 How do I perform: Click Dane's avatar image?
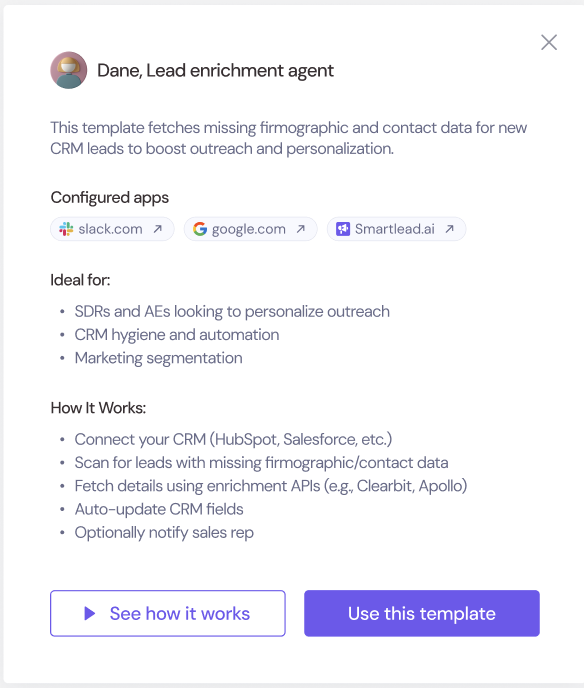click(68, 70)
